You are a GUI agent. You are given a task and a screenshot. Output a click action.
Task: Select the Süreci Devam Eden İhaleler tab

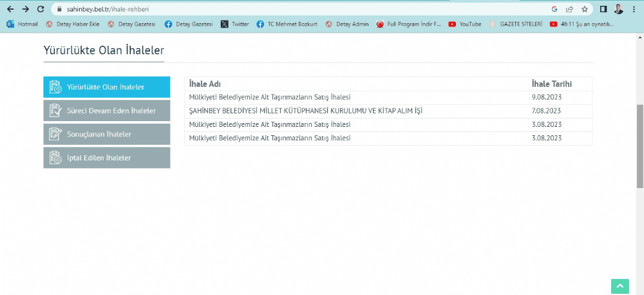pyautogui.click(x=107, y=111)
